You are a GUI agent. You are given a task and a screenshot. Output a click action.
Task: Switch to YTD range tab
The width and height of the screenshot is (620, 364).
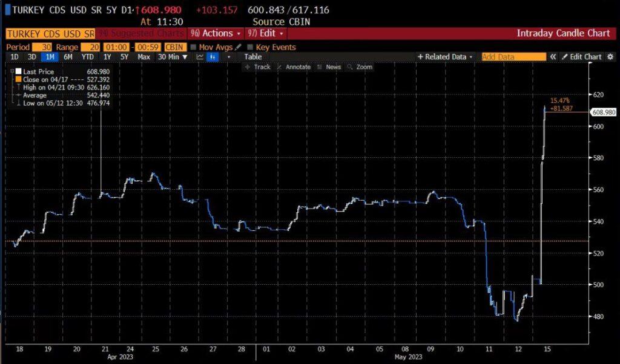[x=87, y=57]
